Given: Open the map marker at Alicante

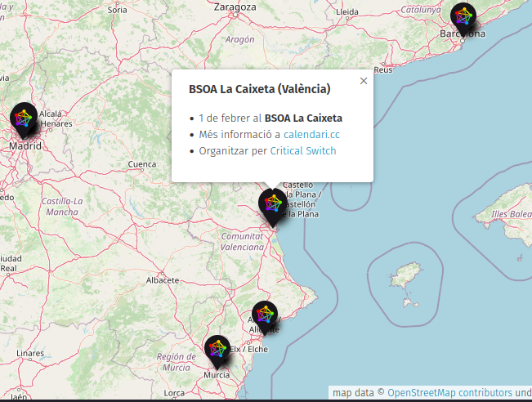Looking at the screenshot, I should click(265, 317).
